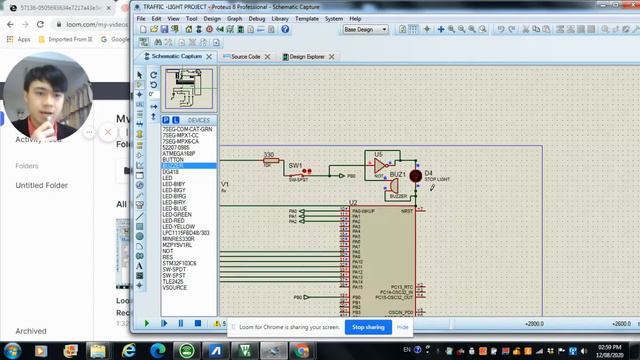Screen dimensions: 640x360
Task: Click the Rotate Anti-clockwise icon
Action: tap(153, 85)
